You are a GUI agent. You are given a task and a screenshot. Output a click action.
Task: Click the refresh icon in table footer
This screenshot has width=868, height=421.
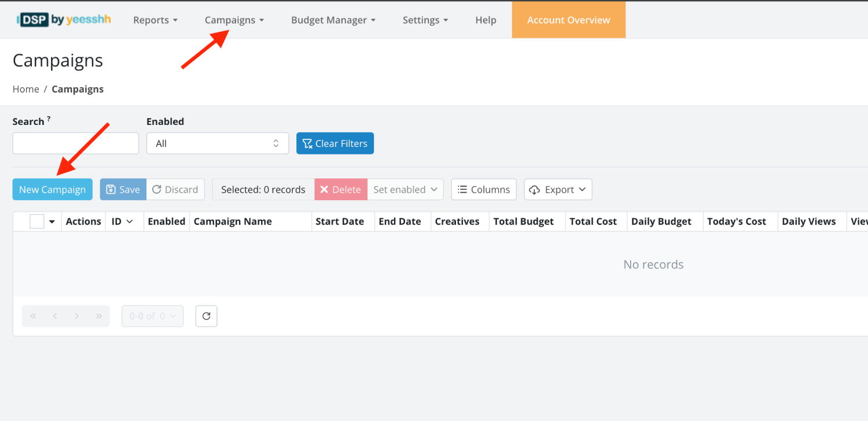coord(207,316)
